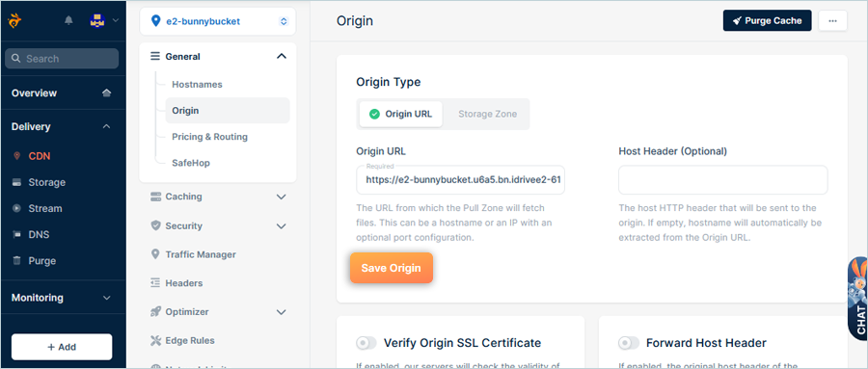Click the Search field in sidebar
Image resolution: width=868 pixels, height=369 pixels.
[62, 59]
